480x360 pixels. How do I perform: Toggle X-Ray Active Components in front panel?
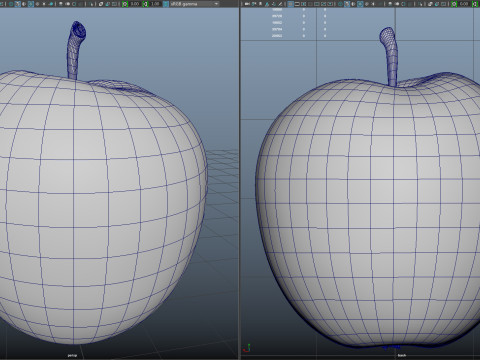tap(437, 4)
